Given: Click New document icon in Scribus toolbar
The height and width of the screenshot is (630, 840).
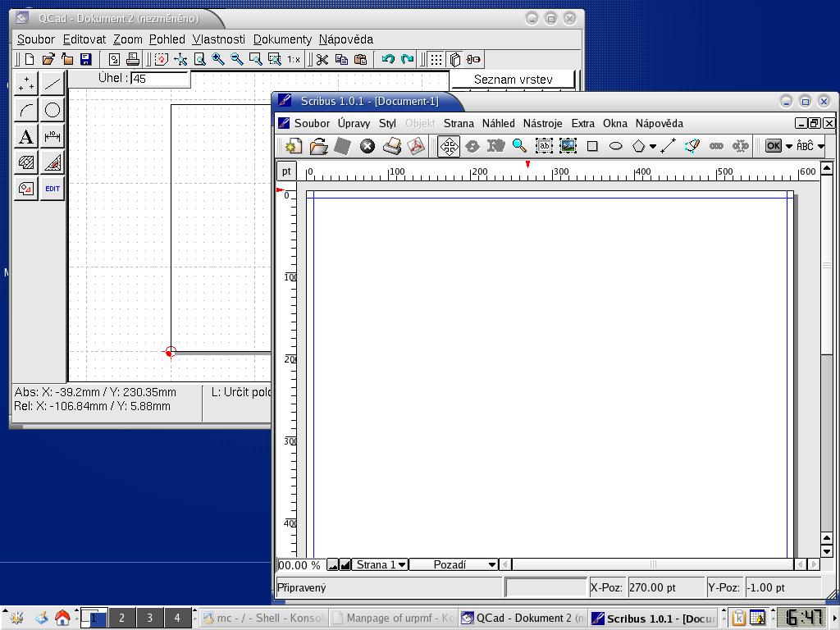Looking at the screenshot, I should tap(293, 146).
